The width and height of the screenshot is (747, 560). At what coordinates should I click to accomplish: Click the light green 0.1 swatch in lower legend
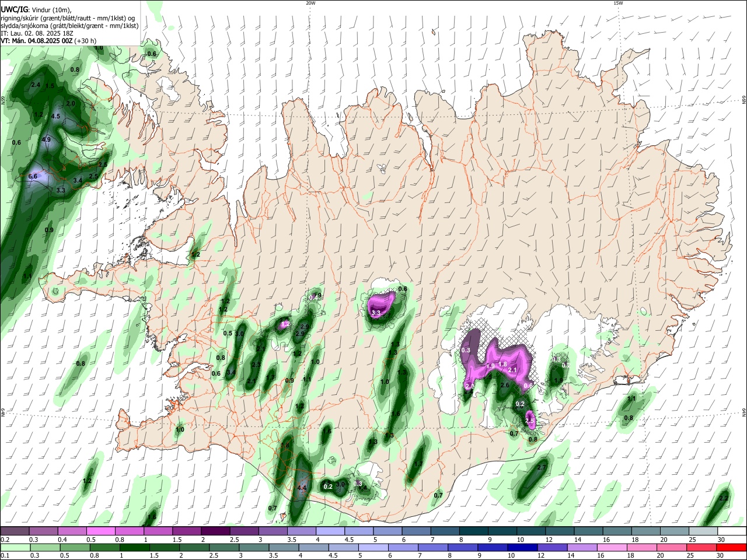coord(15,547)
